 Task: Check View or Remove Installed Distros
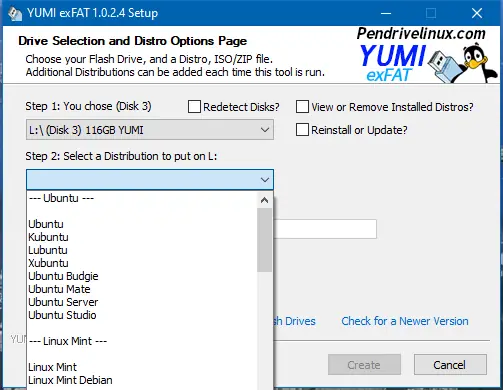click(x=302, y=107)
